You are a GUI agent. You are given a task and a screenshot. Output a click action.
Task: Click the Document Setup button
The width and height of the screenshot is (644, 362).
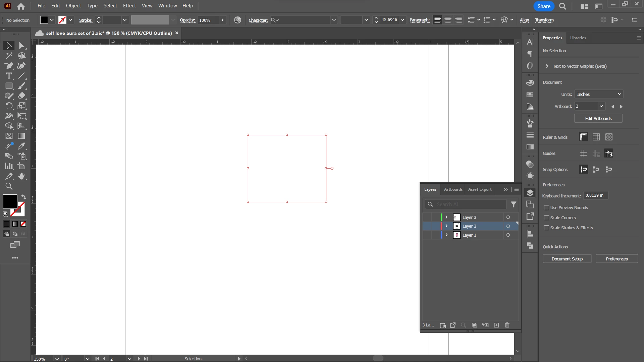pos(567,259)
